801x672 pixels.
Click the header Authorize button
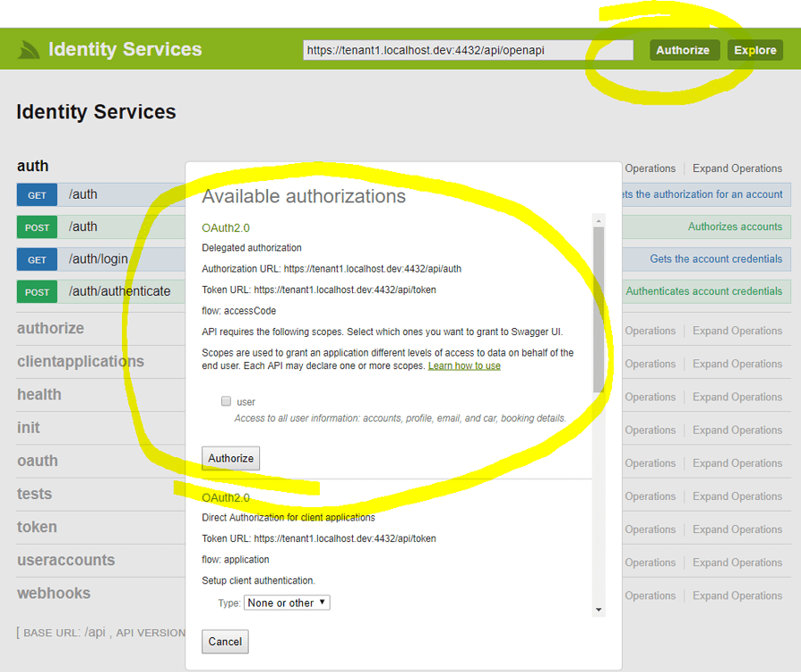click(x=684, y=50)
